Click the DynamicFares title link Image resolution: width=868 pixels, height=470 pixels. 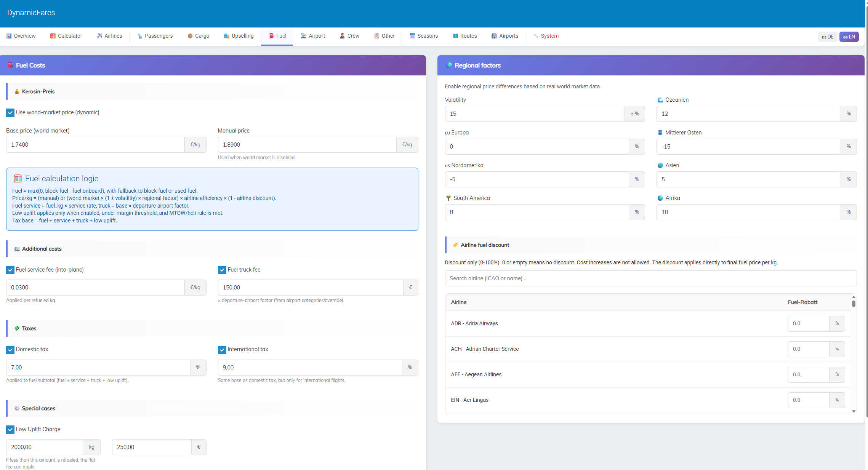(x=31, y=13)
